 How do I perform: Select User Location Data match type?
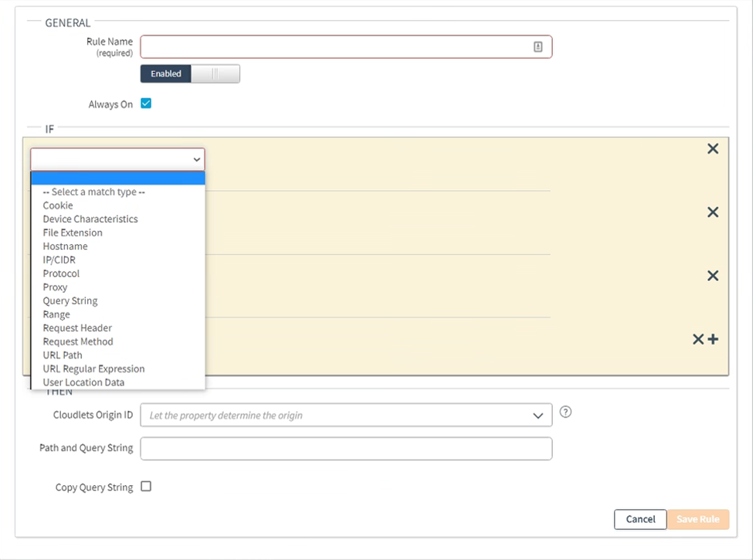(x=118, y=382)
